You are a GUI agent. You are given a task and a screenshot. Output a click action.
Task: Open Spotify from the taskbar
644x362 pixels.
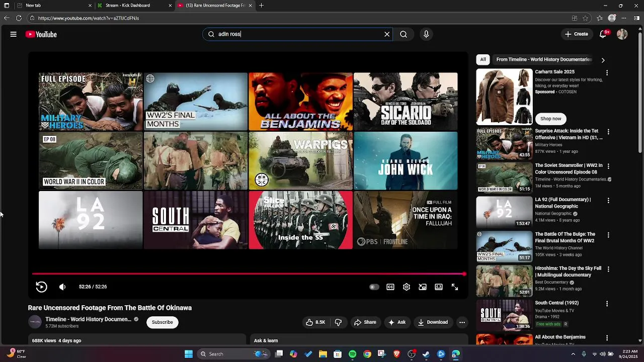[x=352, y=354]
